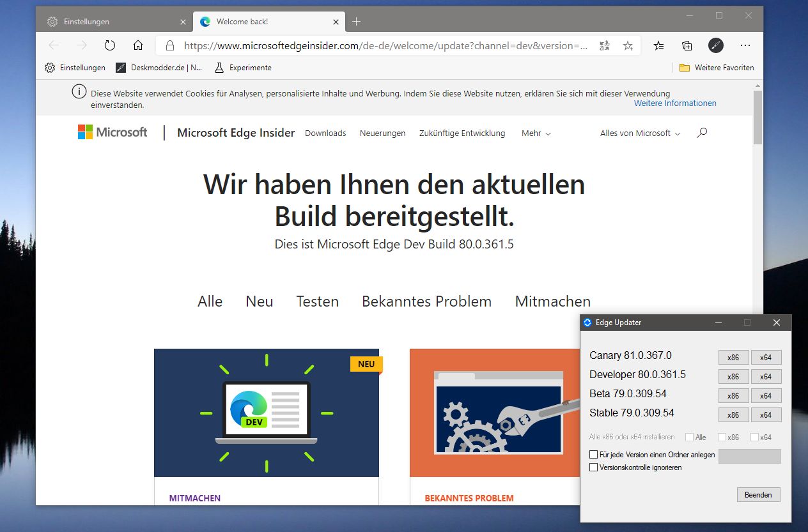Open the browser profile avatar
808x532 pixels.
(x=715, y=45)
